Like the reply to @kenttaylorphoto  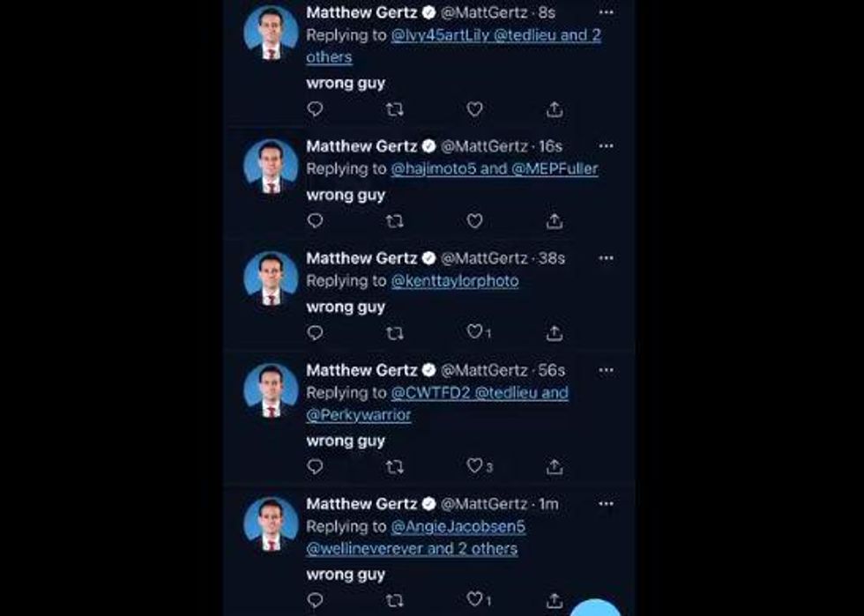pyautogui.click(x=473, y=333)
